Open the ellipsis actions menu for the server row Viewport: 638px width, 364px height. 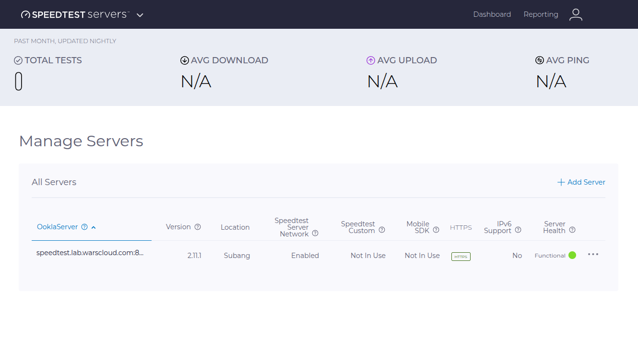[x=593, y=255]
